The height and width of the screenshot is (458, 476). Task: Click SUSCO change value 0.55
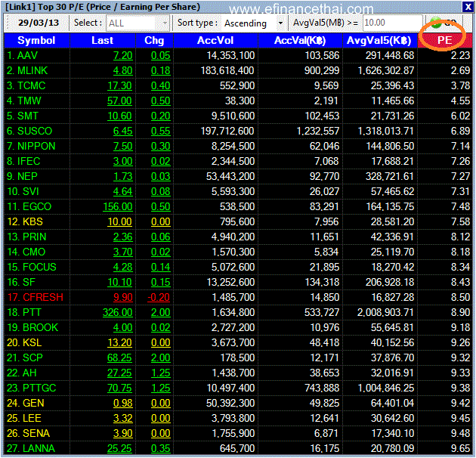point(161,132)
